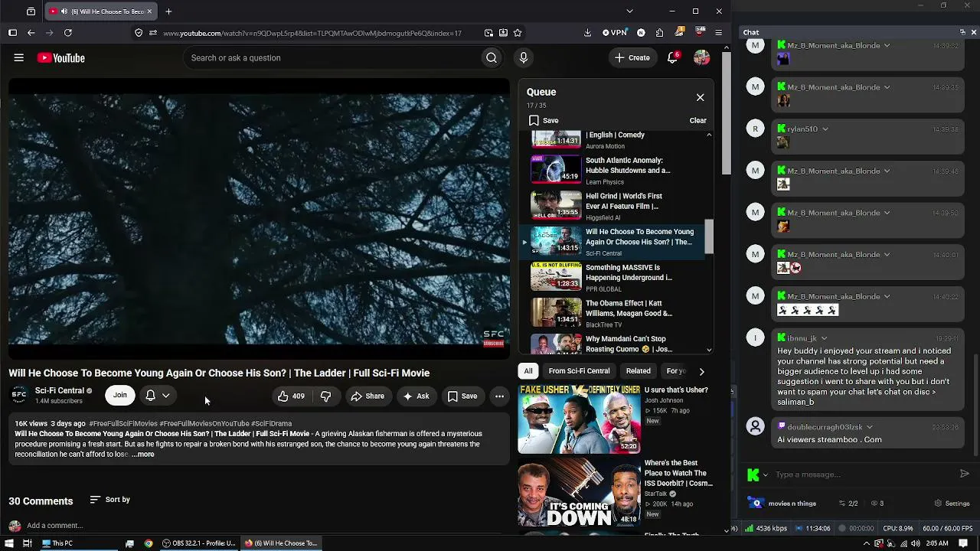Select the From Sci-Fi Central chip
Screen dimensions: 980x551
579,371
